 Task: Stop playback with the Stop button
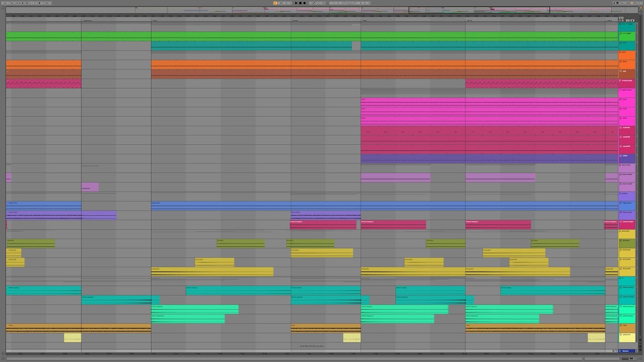pyautogui.click(x=300, y=3)
